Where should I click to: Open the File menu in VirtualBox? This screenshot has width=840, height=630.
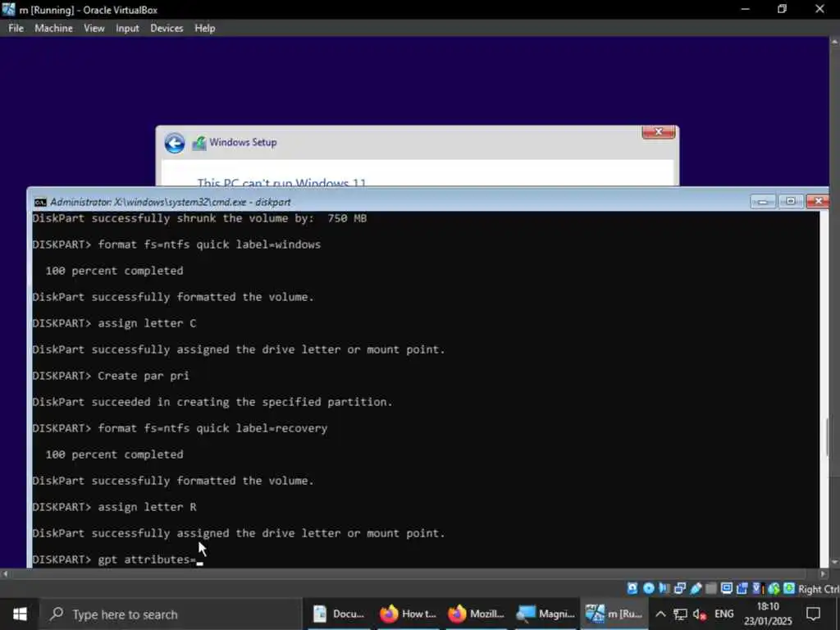[x=16, y=29]
